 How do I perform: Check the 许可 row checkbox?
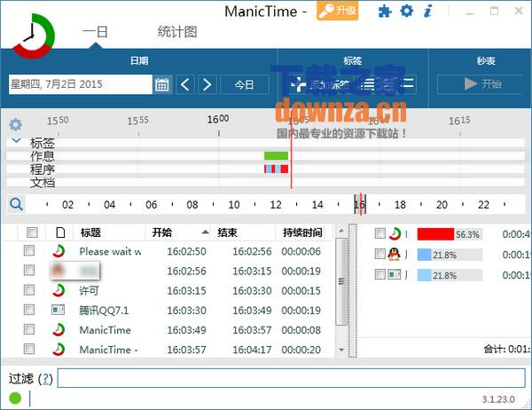(29, 290)
